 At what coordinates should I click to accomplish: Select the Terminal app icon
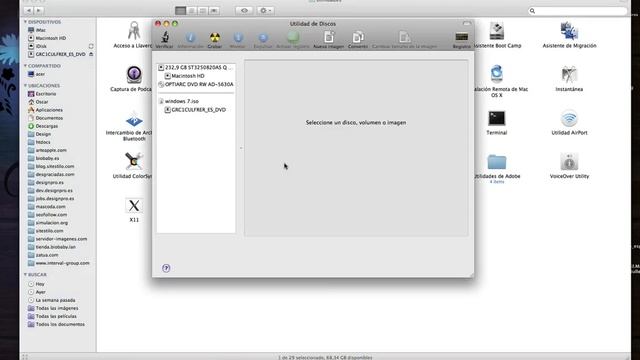(497, 118)
